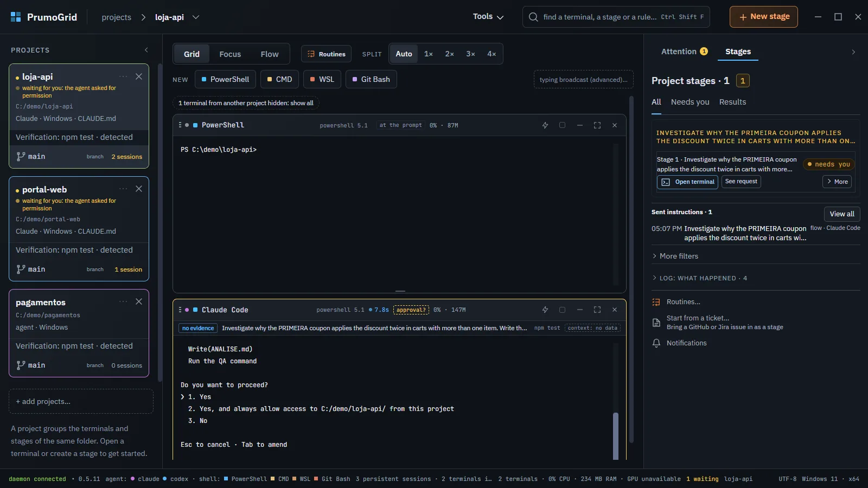Click the Claude Code terminal scrollbar thumb
The height and width of the screenshot is (488, 868).
pyautogui.click(x=616, y=436)
